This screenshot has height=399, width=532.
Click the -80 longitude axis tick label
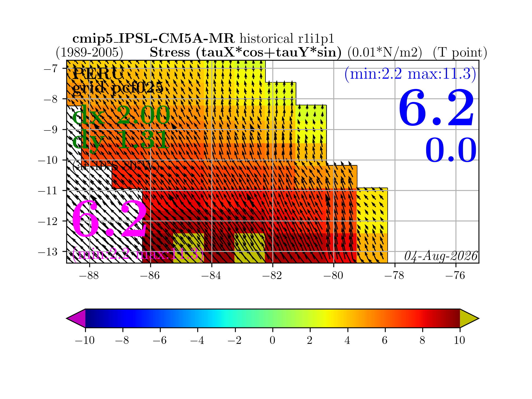tap(333, 275)
